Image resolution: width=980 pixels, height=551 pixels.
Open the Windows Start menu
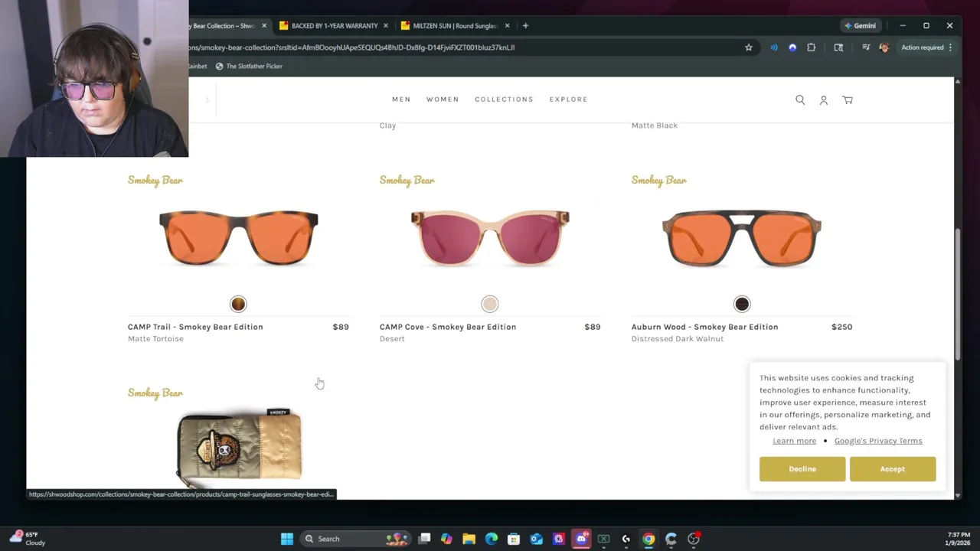pyautogui.click(x=287, y=539)
